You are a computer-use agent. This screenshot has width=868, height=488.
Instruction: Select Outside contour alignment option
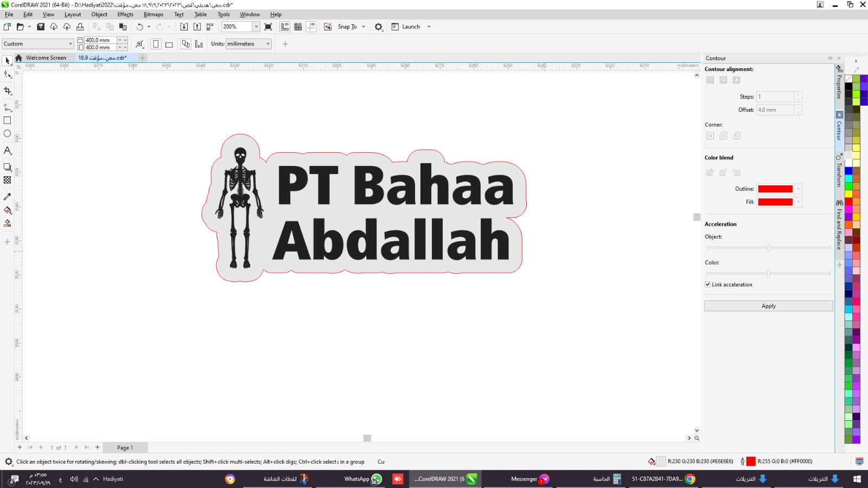coord(736,80)
